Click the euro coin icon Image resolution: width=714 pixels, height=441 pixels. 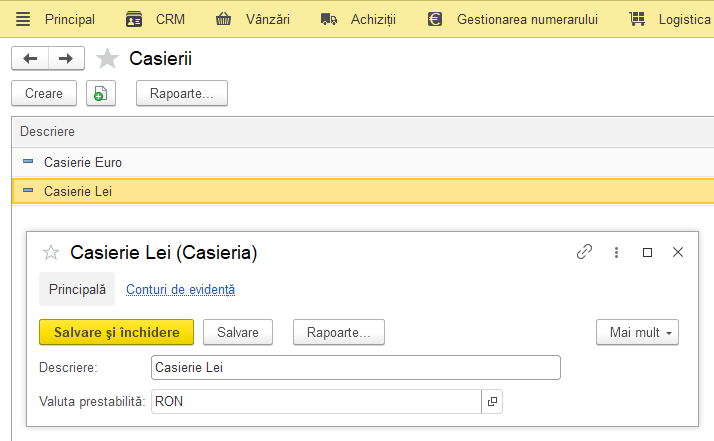point(435,19)
